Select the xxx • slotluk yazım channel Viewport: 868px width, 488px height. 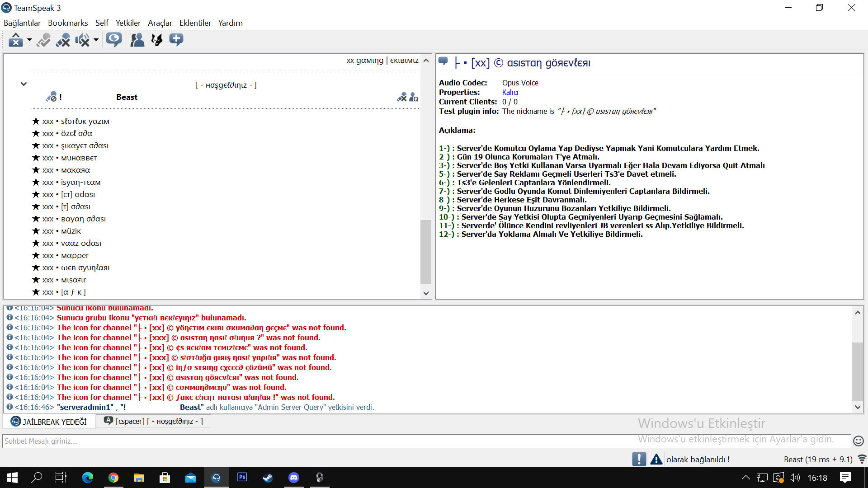[x=76, y=121]
